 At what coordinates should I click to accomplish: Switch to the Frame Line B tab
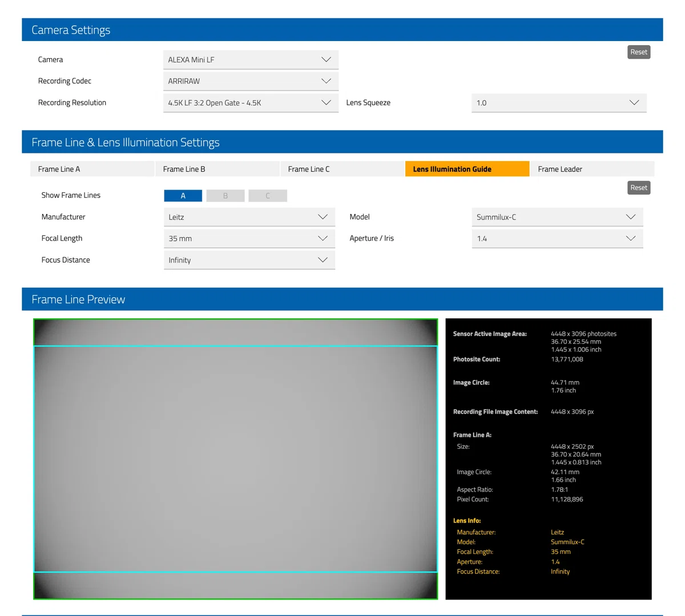(x=217, y=169)
